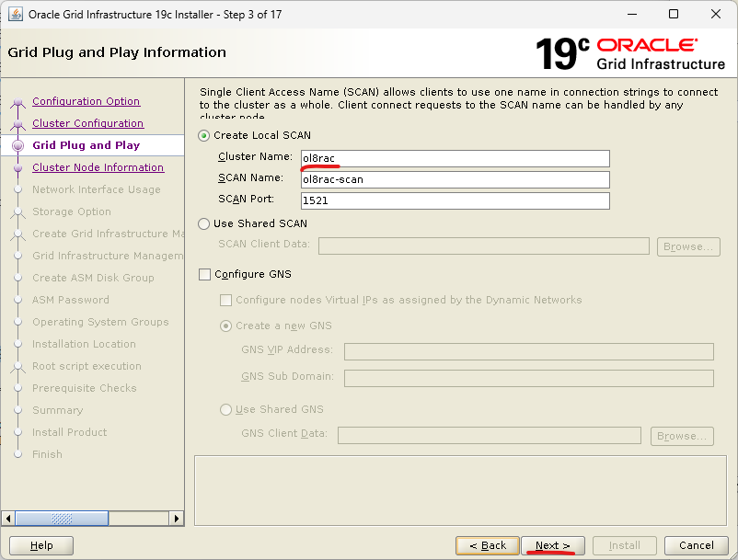Viewport: 738px width, 560px height.
Task: Click the ASM Password step label
Action: (x=71, y=300)
